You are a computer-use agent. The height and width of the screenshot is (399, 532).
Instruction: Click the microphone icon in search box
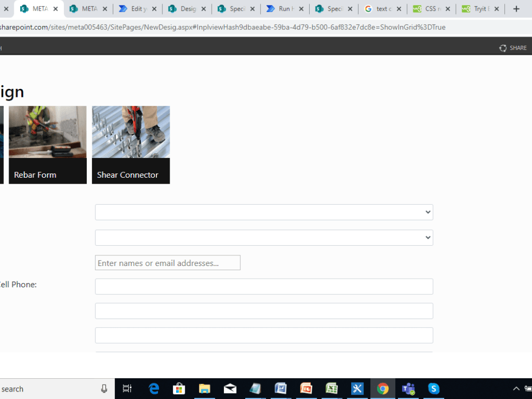[104, 389]
